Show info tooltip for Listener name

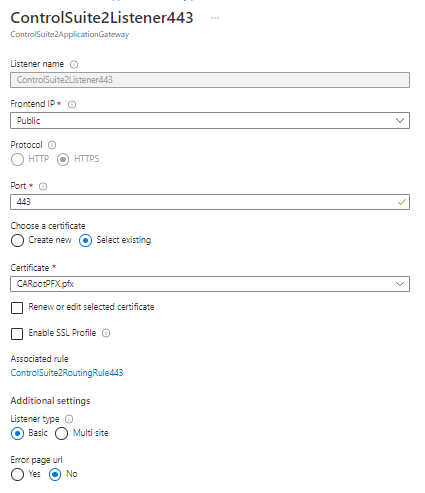pyautogui.click(x=74, y=64)
